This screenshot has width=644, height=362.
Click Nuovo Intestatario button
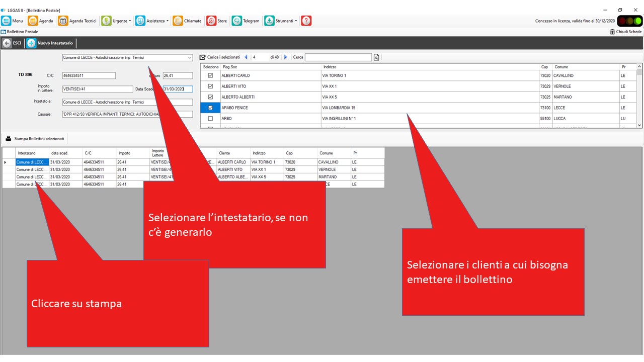click(x=50, y=43)
